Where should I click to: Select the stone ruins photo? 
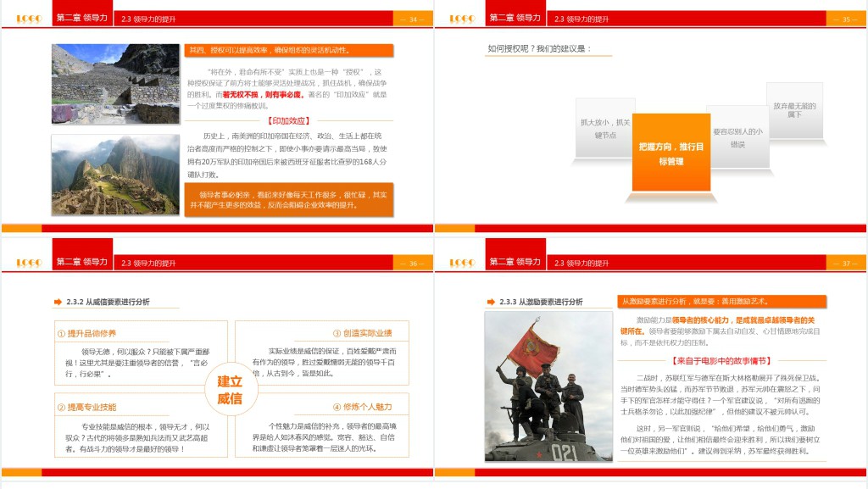click(115, 84)
